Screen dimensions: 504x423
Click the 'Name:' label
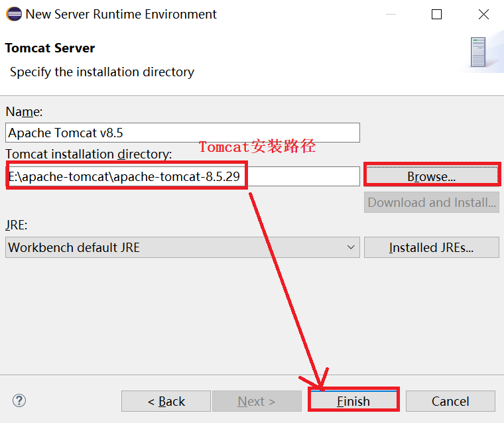tap(24, 111)
